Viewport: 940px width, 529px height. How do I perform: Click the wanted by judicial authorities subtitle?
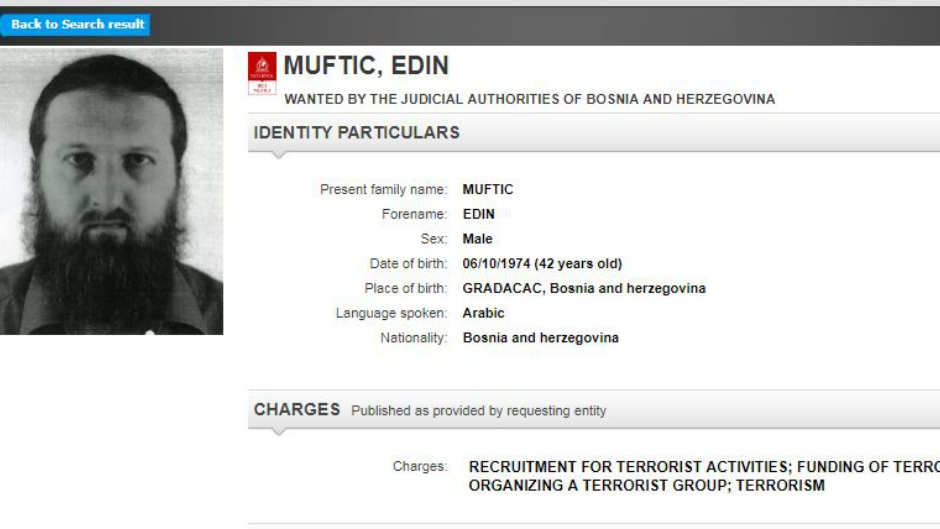tap(529, 99)
